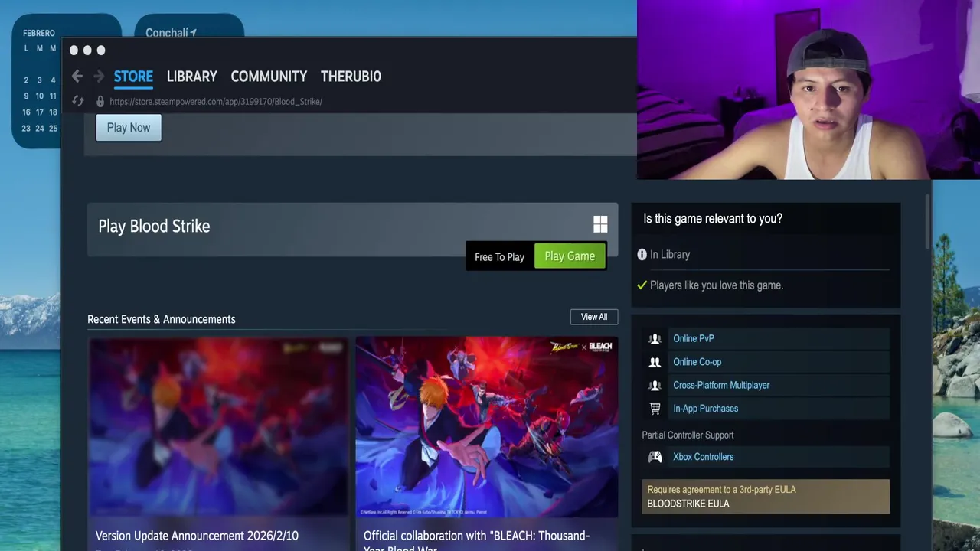
Task: Go forward with the Steam forward arrow
Action: [99, 76]
